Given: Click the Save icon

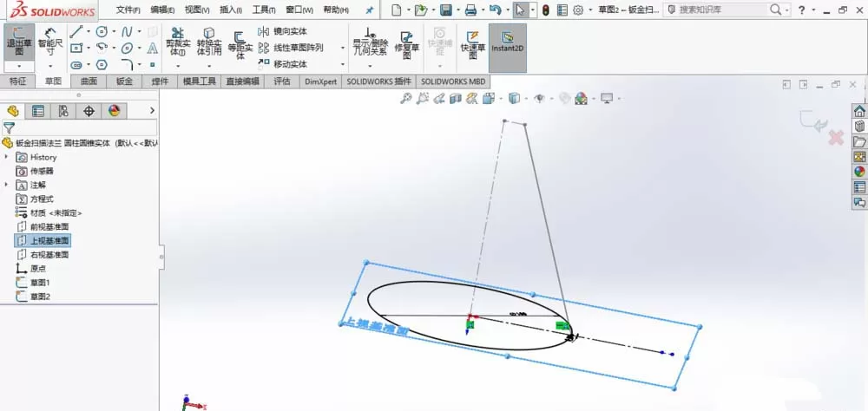Looking at the screenshot, I should coord(445,10).
